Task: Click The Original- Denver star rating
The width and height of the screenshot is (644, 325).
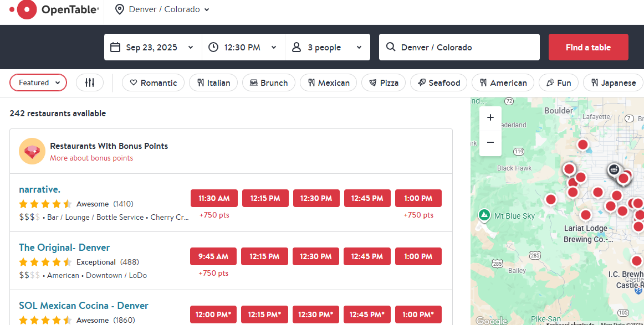Action: click(45, 262)
